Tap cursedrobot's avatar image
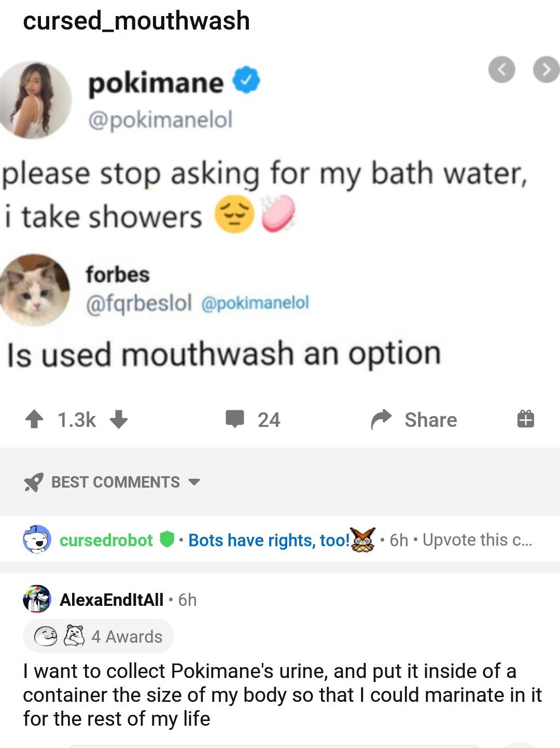The width and height of the screenshot is (560, 748). pos(36,539)
